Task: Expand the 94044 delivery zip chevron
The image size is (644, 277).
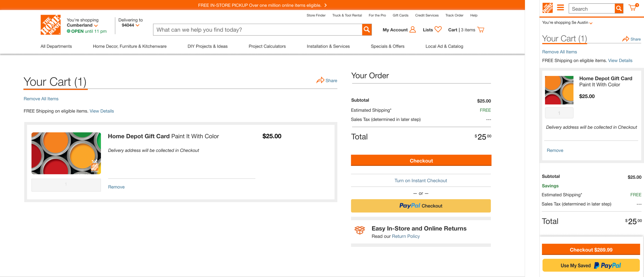Action: click(x=137, y=25)
